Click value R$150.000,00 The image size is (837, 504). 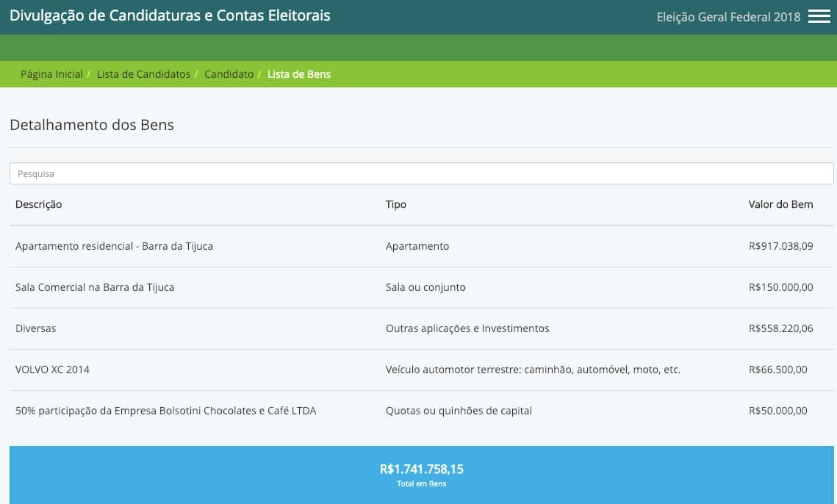[780, 287]
